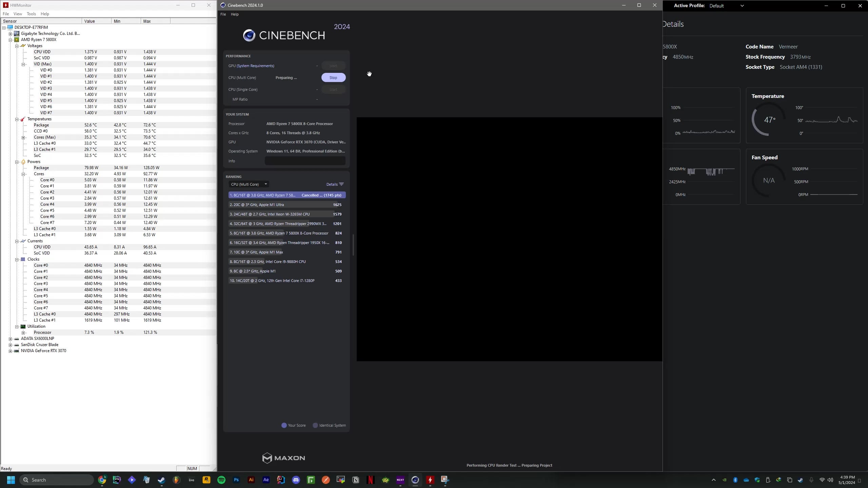The image size is (868, 488).
Task: Collapse the Voltages section
Action: (x=17, y=46)
